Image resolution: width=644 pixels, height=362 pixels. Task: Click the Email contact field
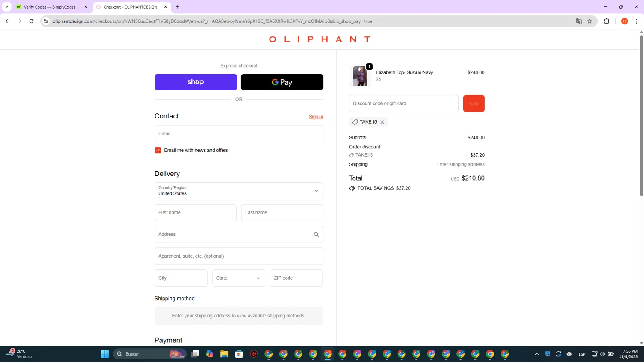(239, 133)
